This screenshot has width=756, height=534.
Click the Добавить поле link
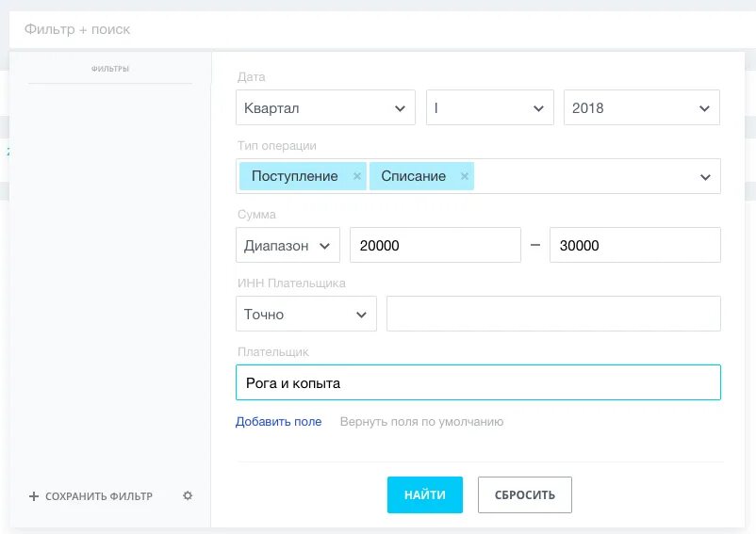[279, 422]
